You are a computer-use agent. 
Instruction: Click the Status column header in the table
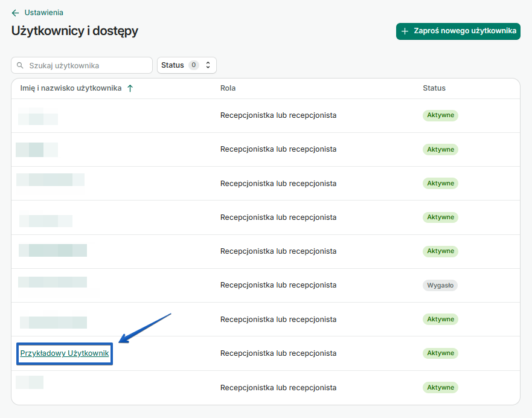pyautogui.click(x=434, y=88)
